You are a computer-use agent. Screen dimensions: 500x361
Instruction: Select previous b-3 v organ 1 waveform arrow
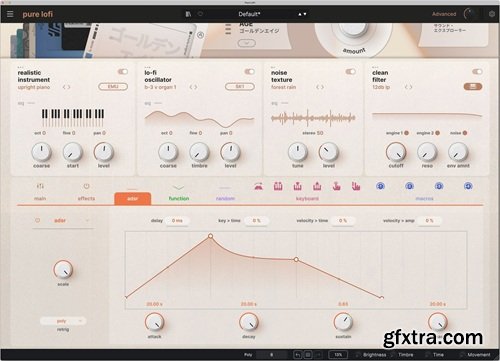[191, 87]
